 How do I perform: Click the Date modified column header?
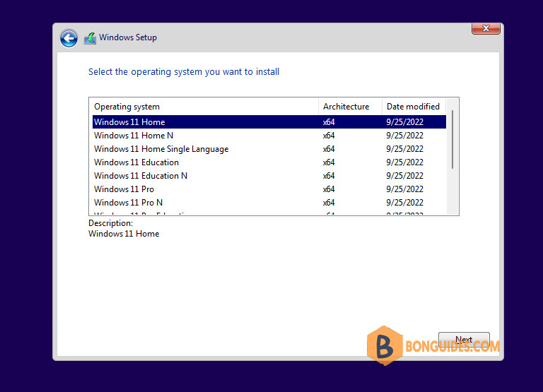point(414,107)
